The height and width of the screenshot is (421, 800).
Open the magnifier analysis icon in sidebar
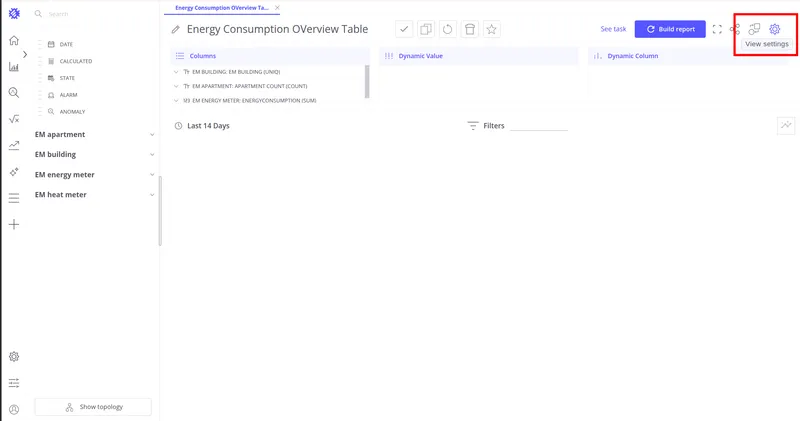point(14,92)
